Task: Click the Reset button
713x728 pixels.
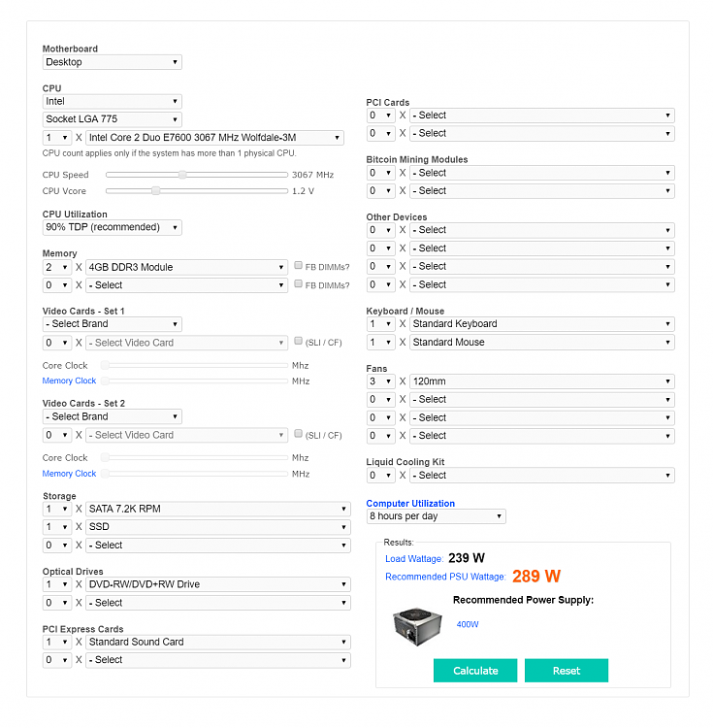Action: 566,671
